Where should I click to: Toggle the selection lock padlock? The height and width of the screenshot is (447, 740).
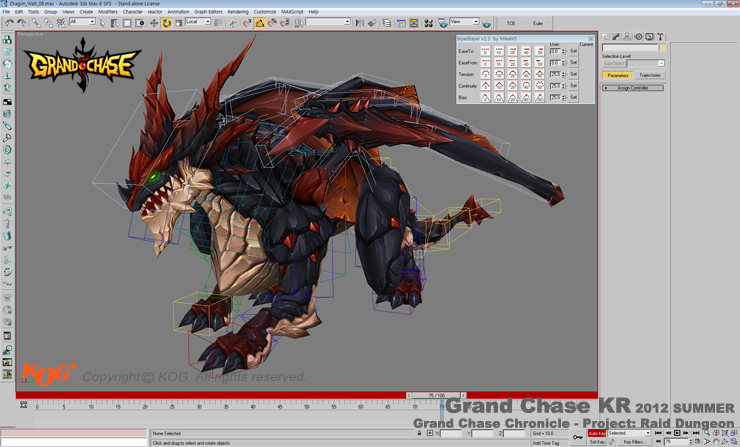click(419, 433)
